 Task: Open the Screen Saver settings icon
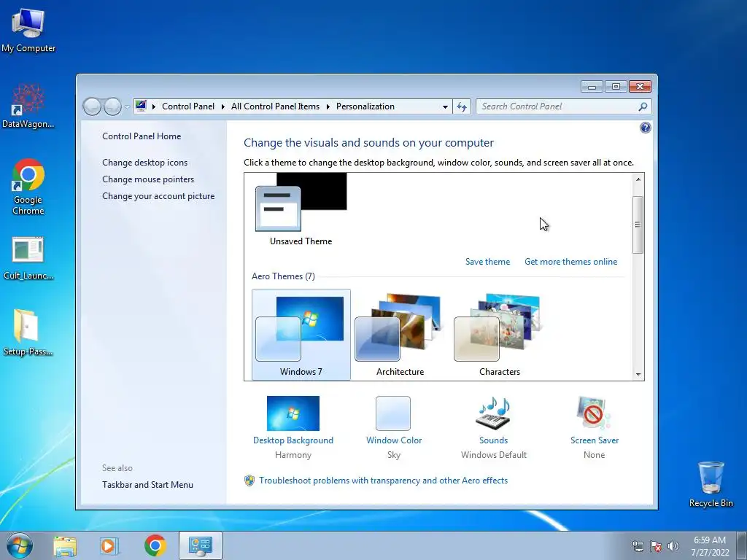(594, 413)
